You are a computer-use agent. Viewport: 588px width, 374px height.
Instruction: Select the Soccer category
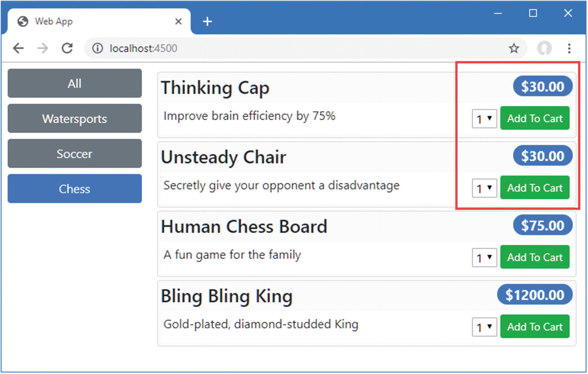[x=75, y=154]
